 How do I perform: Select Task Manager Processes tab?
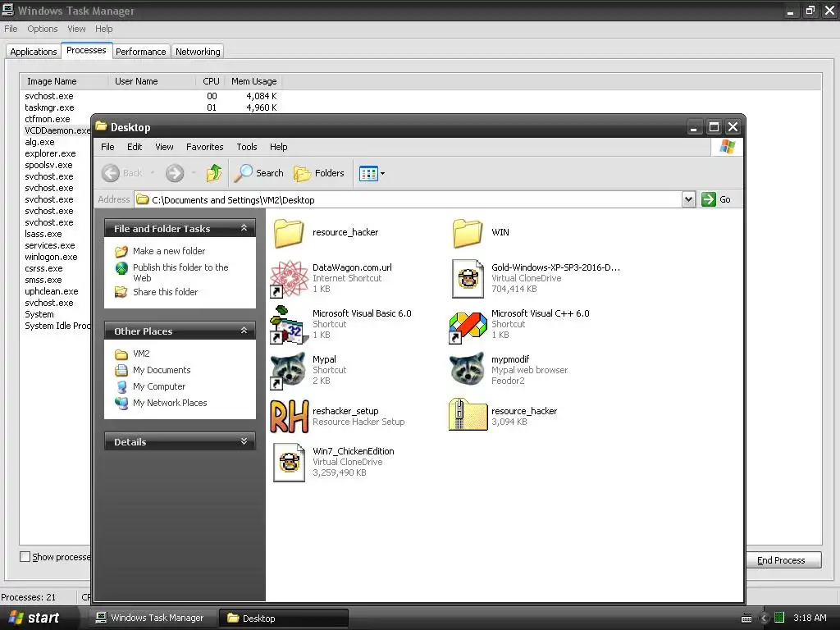click(86, 50)
